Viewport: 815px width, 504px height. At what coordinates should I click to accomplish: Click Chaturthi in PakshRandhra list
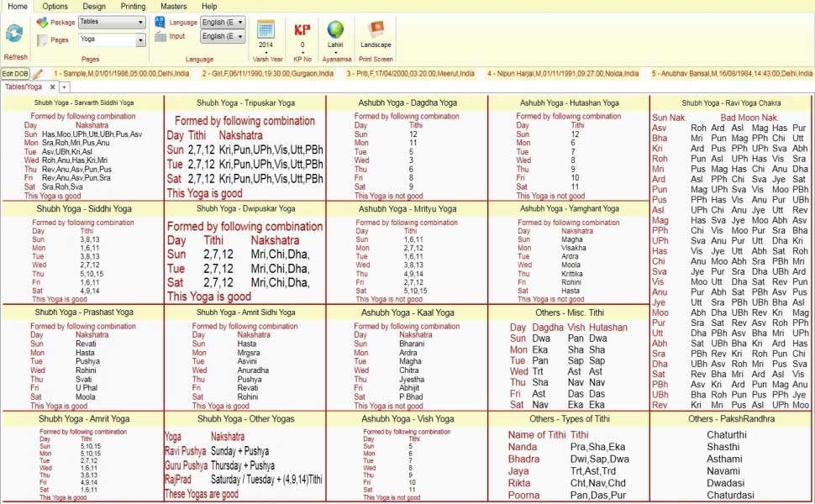[727, 435]
